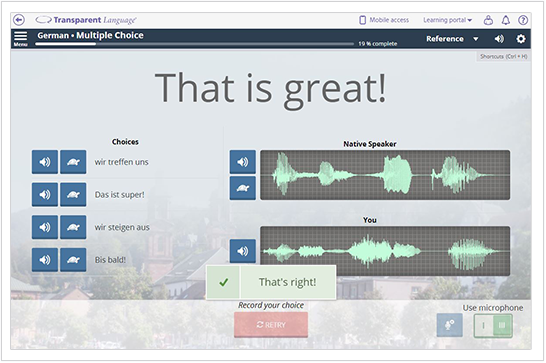Play slow audio for 'wir treffen uns'
The width and height of the screenshot is (546, 363).
[x=73, y=162]
